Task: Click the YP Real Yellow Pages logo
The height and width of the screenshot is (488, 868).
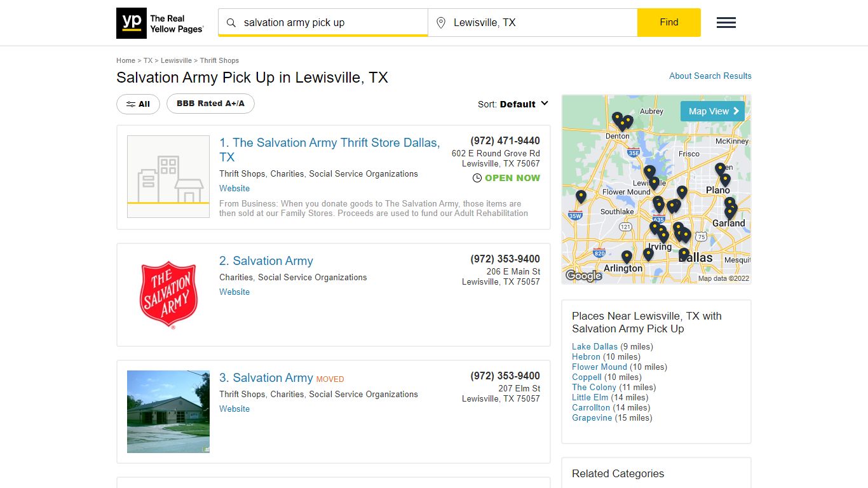Action: coord(160,23)
